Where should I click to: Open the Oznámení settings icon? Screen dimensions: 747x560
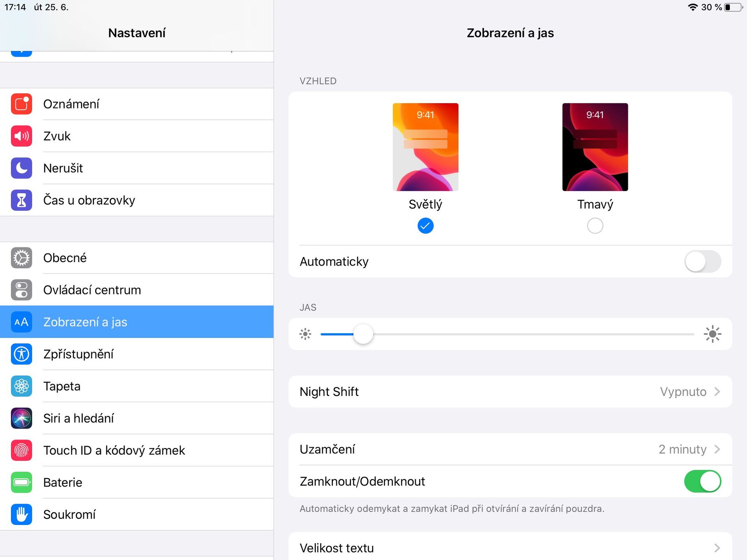tap(21, 104)
